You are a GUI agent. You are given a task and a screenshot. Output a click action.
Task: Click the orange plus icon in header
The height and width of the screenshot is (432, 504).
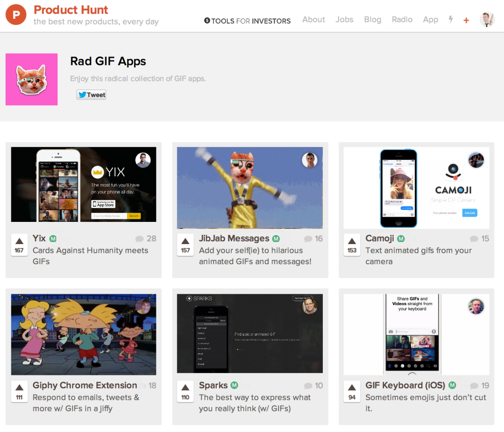(x=466, y=20)
